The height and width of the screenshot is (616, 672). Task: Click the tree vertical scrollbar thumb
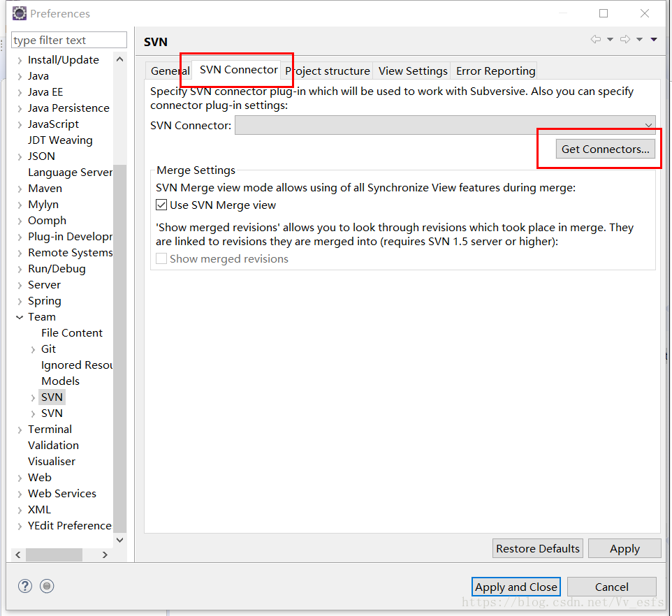(120, 348)
